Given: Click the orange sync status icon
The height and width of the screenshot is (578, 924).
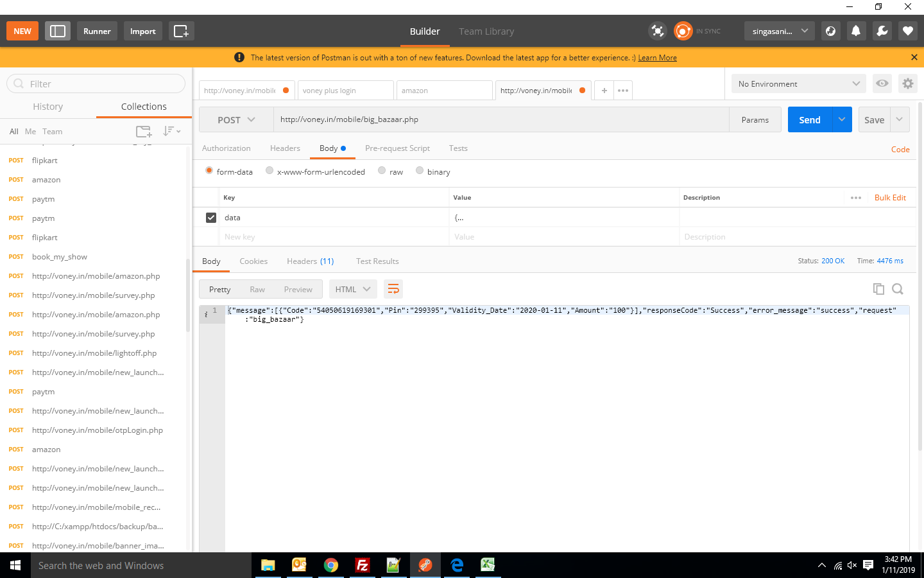Looking at the screenshot, I should click(683, 31).
